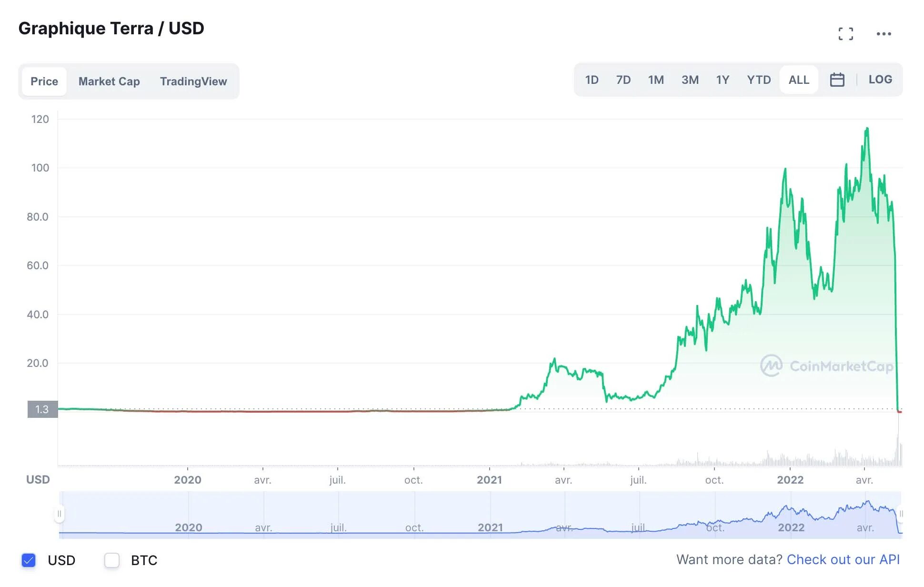Uncheck the USD checkbox
Image resolution: width=924 pixels, height=587 pixels.
coord(29,560)
